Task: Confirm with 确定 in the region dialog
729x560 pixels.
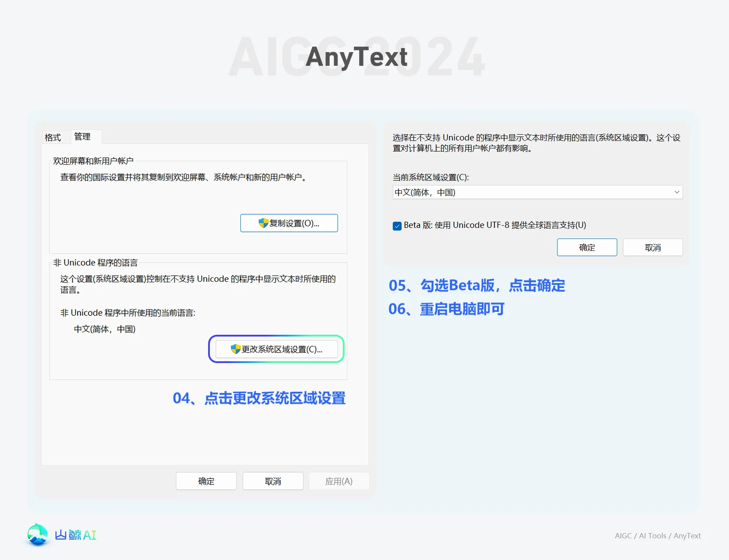Action: (x=206, y=481)
